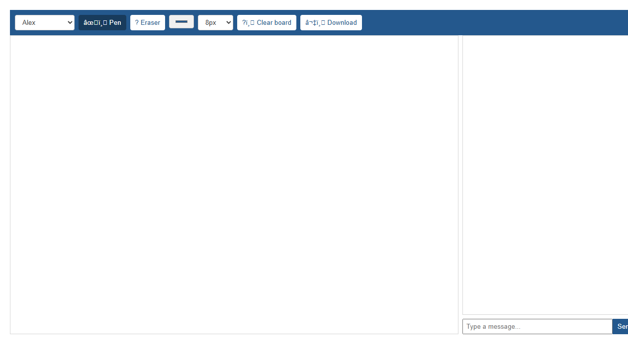Click the stroke preview icon on toolbar
This screenshot has width=628, height=364.
coord(181,22)
